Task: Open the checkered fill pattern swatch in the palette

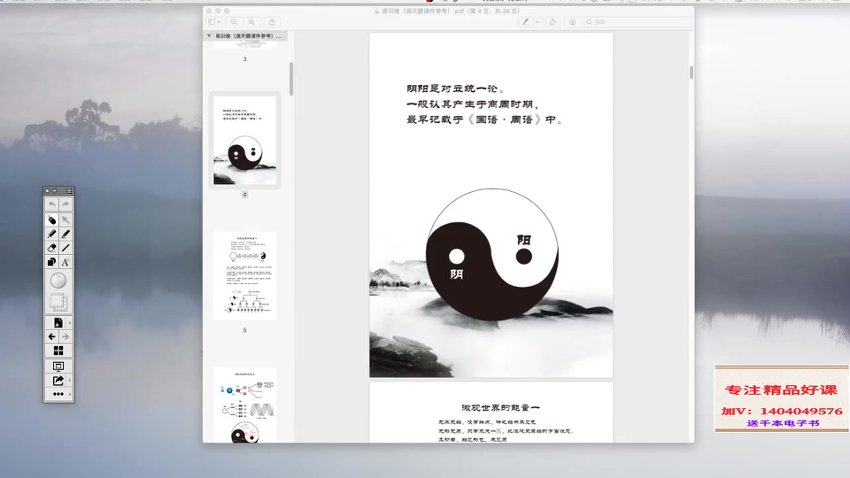Action: click(58, 301)
